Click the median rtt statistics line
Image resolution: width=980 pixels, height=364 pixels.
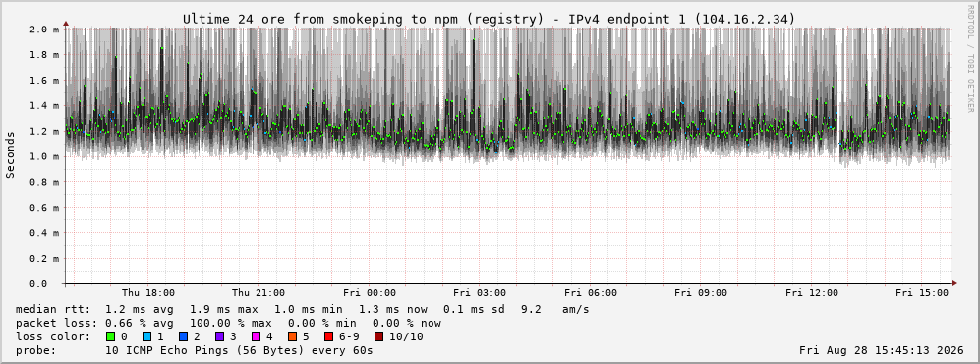(302, 309)
